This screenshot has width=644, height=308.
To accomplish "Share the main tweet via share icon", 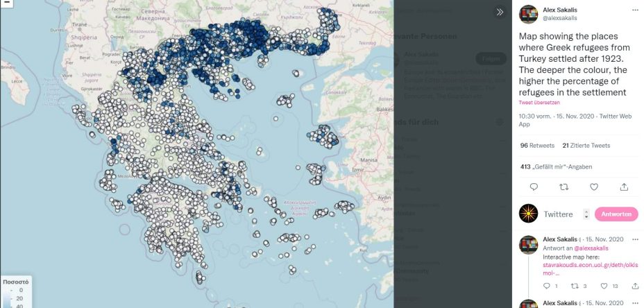I will (x=624, y=187).
